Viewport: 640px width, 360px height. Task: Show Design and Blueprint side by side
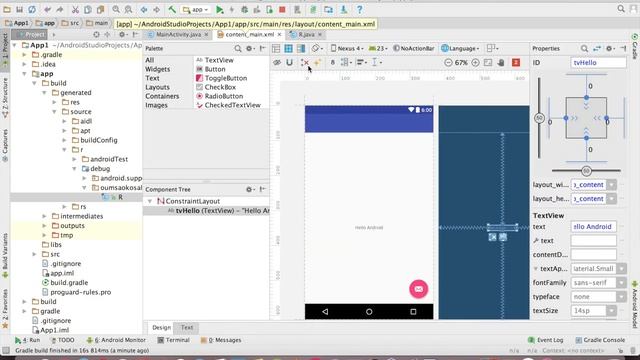pyautogui.click(x=301, y=49)
